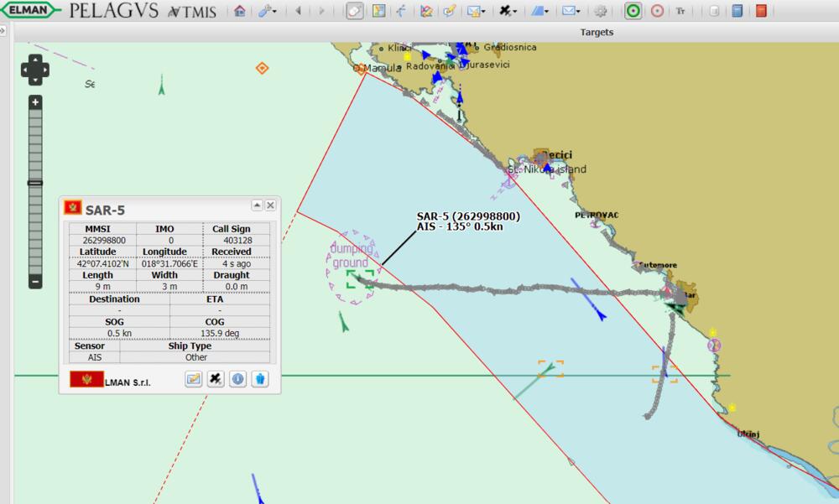This screenshot has width=839, height=504.
Task: Click the edit note icon in SAR-5 panel
Action: (x=194, y=379)
